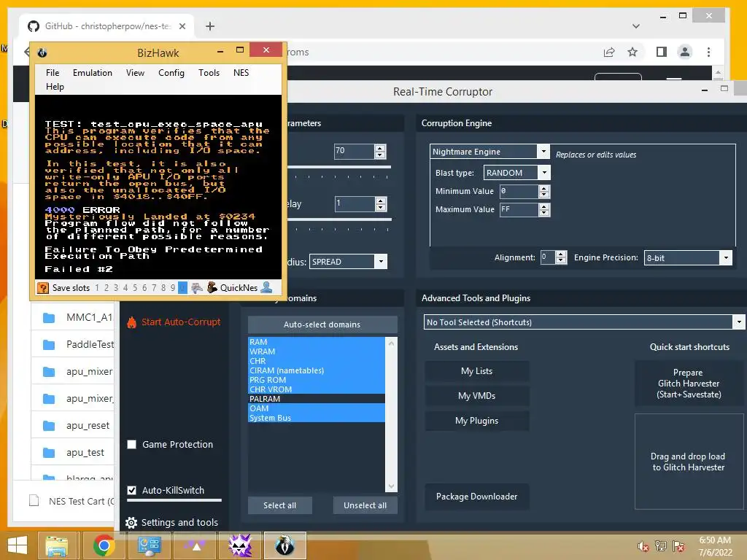
Task: Click the GitHub favicon on the browser tab
Action: coord(34,26)
